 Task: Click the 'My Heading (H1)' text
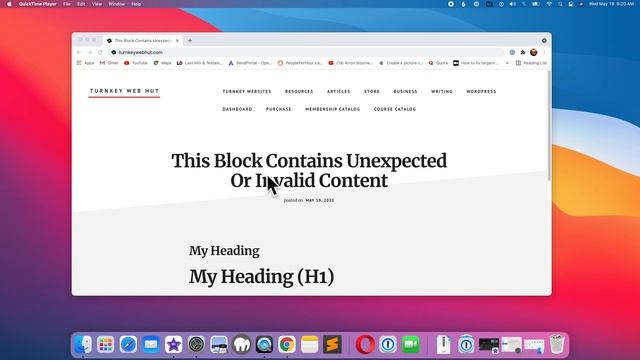pos(262,277)
